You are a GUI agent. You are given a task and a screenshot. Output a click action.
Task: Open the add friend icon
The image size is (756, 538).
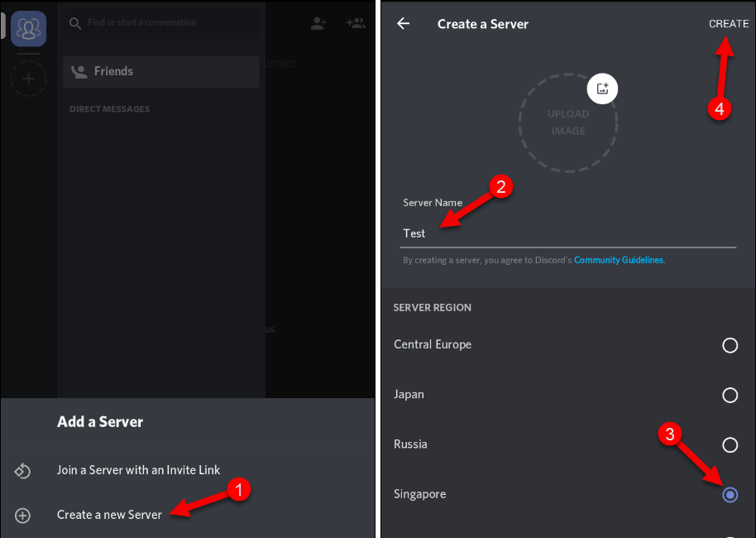point(318,22)
